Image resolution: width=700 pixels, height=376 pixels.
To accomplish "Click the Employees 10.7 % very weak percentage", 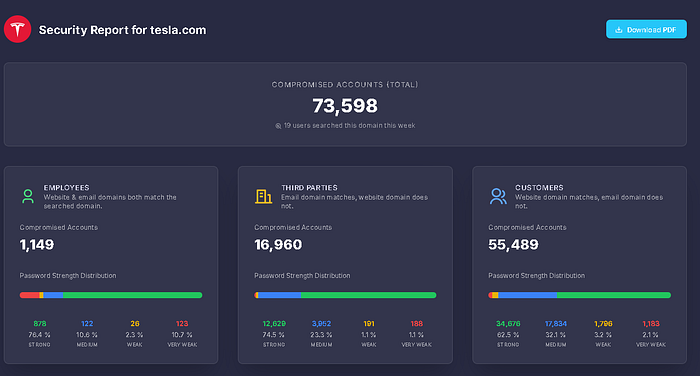I will 182,334.
